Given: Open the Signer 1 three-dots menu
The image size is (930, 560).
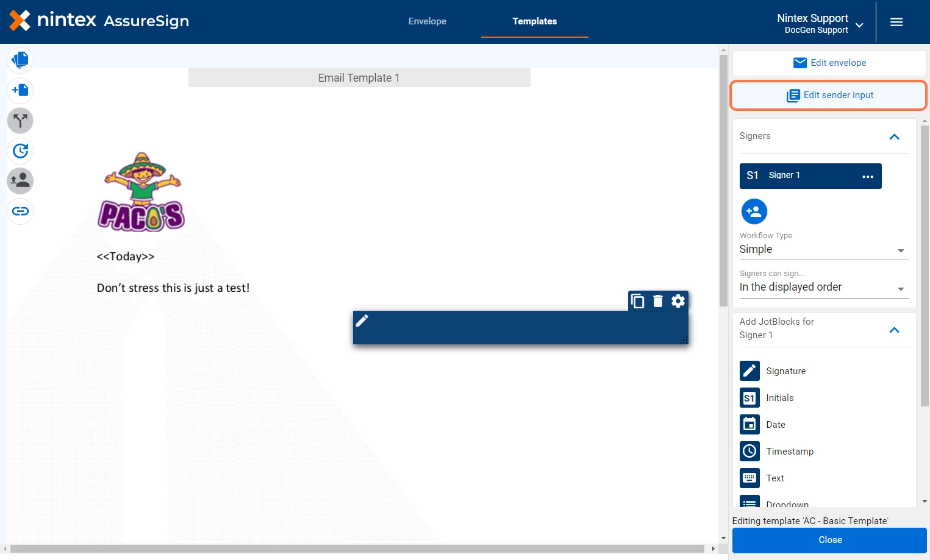Looking at the screenshot, I should tap(868, 176).
